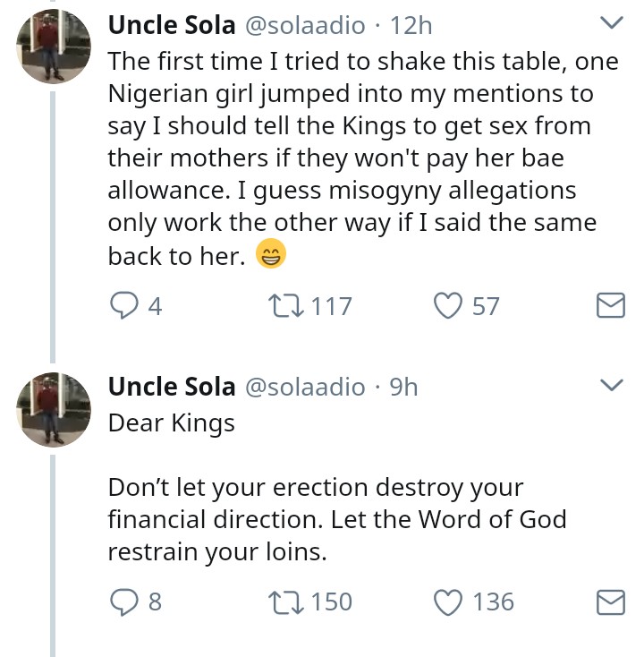Retweet the tweet showing 150 retweets
Image resolution: width=644 pixels, height=657 pixels.
(277, 602)
